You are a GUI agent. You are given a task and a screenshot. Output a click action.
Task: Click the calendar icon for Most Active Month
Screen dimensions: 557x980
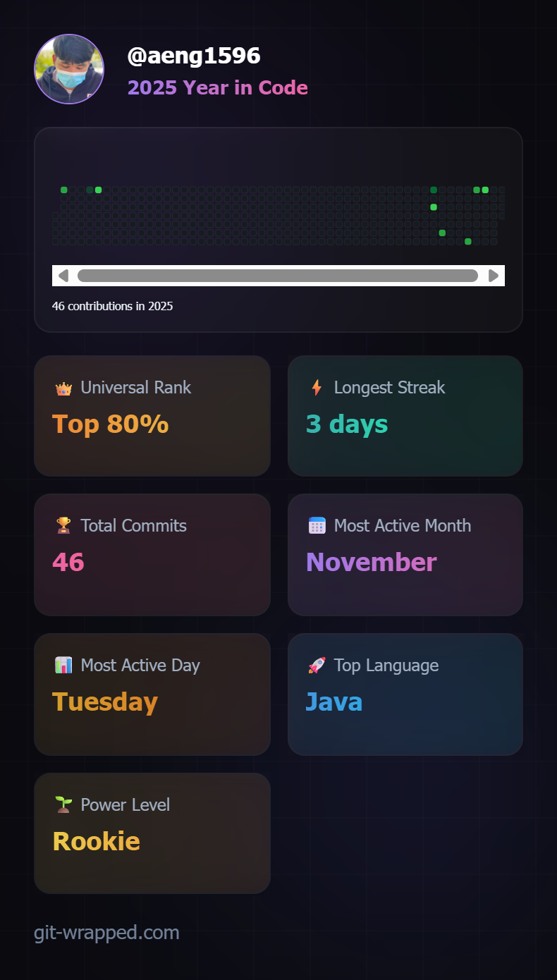(317, 526)
